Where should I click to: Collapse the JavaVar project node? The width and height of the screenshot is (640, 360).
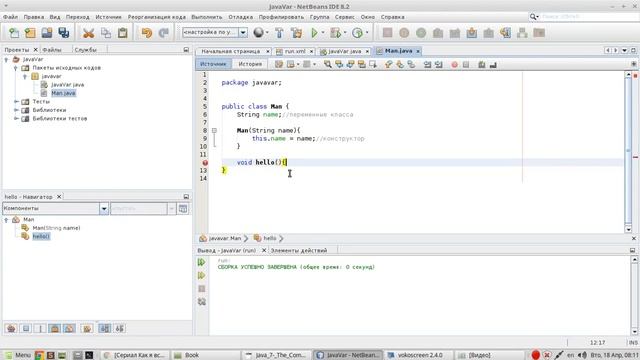pos(6,60)
